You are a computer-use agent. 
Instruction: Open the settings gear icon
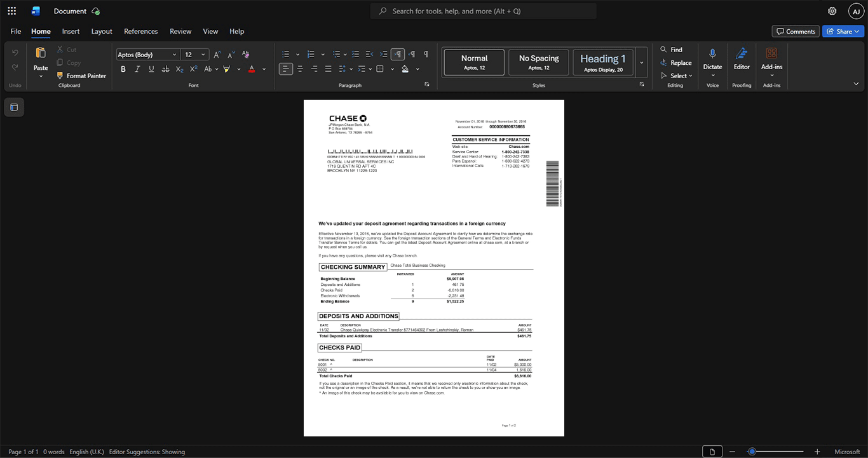832,11
